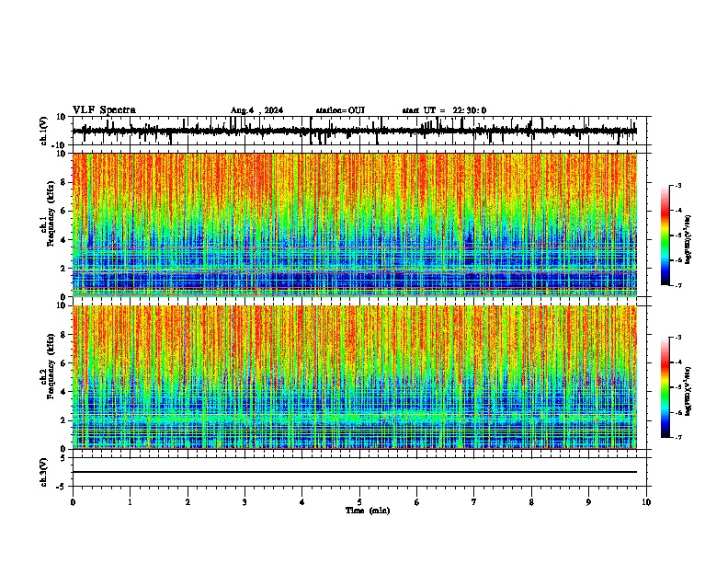Click the "-3" label on ch.1 colorbar

[x=677, y=185]
